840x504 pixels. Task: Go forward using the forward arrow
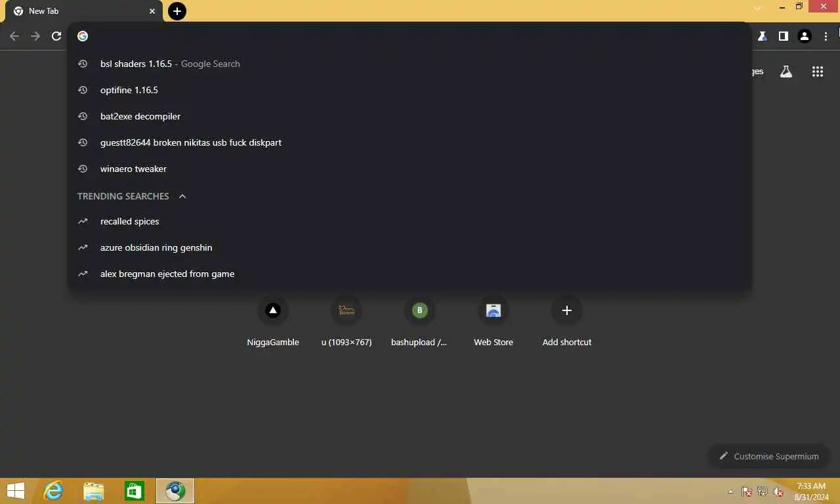coord(35,36)
